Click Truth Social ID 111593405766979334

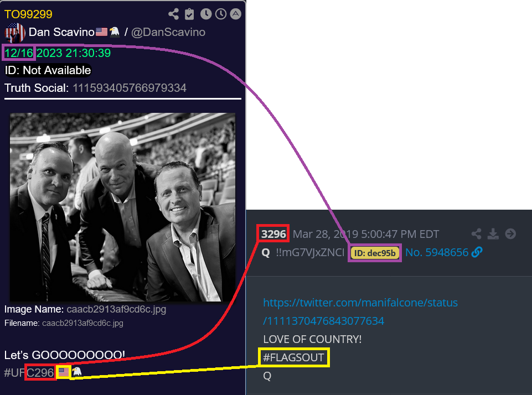[x=130, y=88]
